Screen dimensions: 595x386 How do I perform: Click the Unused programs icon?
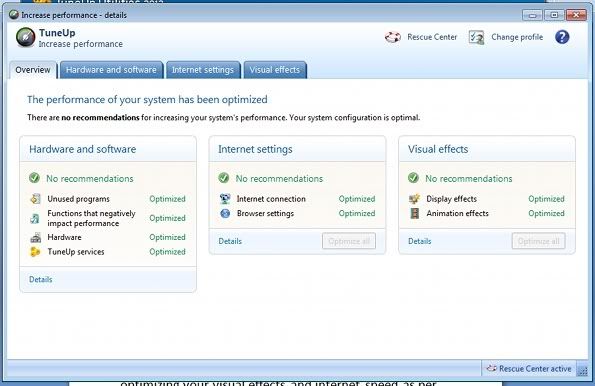click(x=35, y=199)
